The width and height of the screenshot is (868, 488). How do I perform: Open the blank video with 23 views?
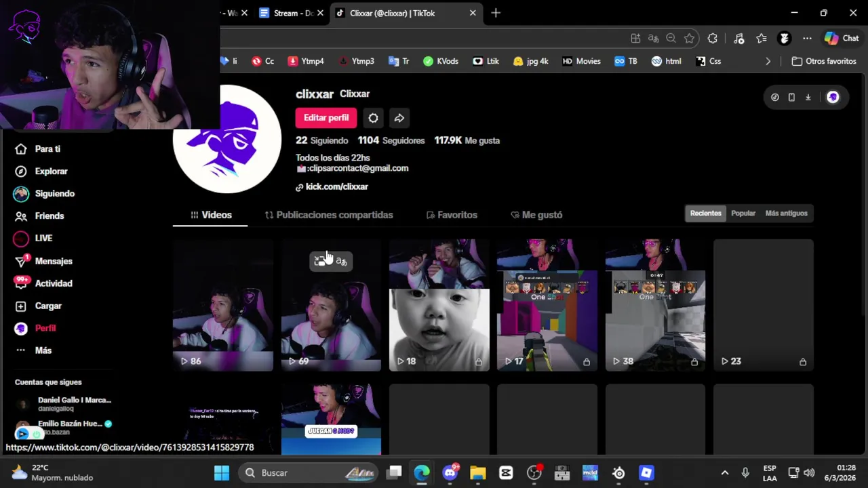(763, 305)
